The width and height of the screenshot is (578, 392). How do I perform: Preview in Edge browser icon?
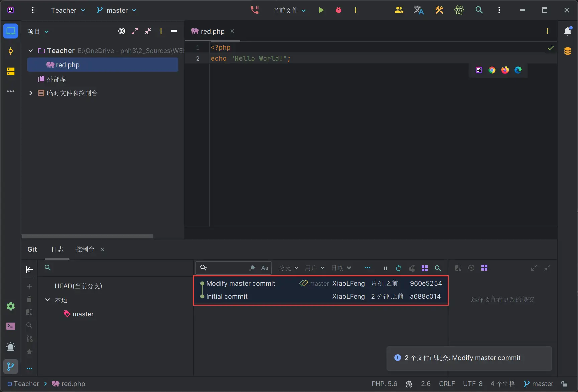(x=518, y=70)
